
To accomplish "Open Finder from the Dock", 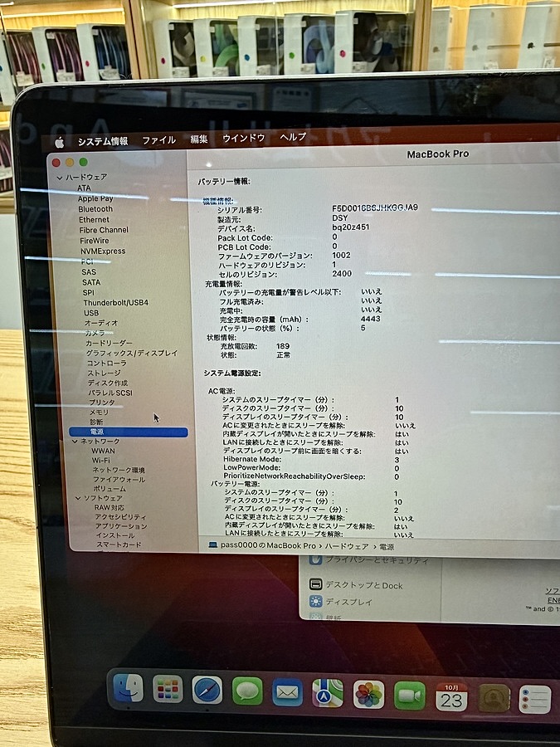I will 128,688.
